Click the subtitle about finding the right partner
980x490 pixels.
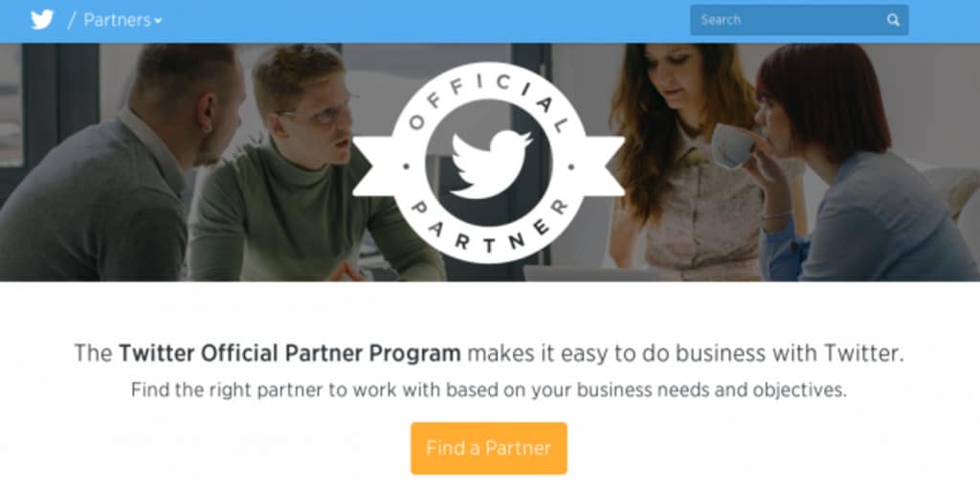tap(489, 390)
